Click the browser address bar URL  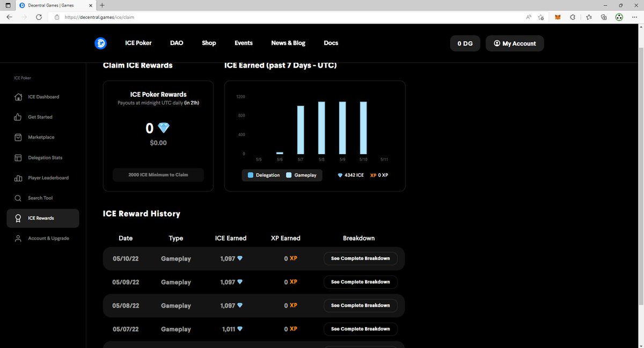pyautogui.click(x=99, y=17)
